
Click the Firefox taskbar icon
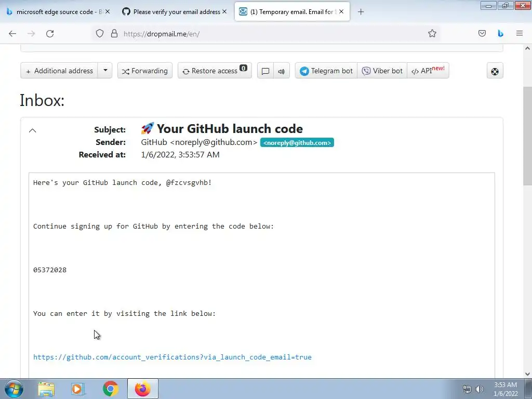[x=143, y=389]
